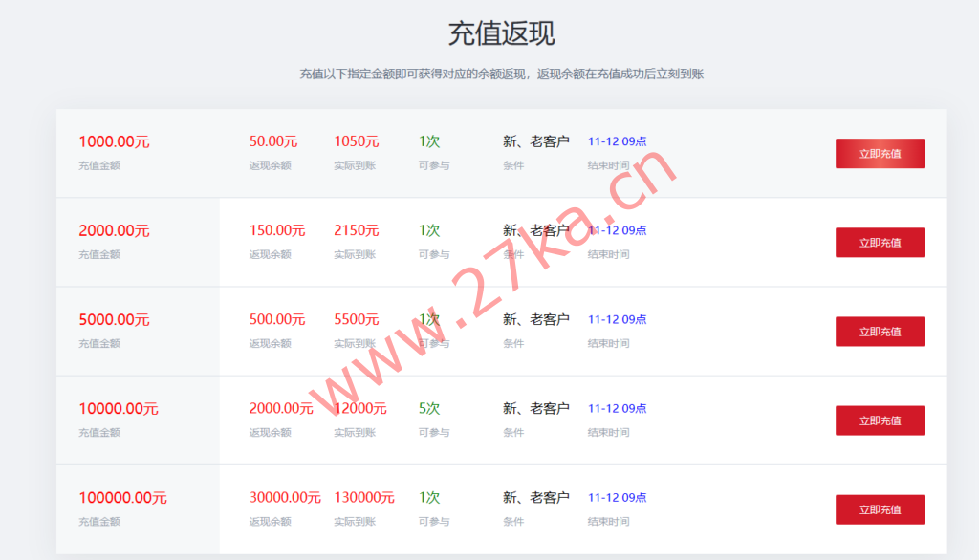This screenshot has width=979, height=560.
Task: Click the 1000.00元 recharge amount text
Action: (x=114, y=141)
